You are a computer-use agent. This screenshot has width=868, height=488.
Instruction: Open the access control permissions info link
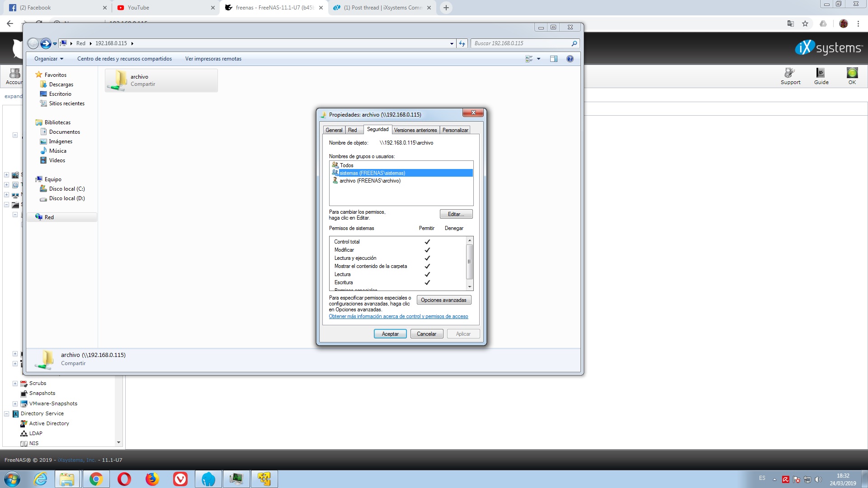point(398,316)
